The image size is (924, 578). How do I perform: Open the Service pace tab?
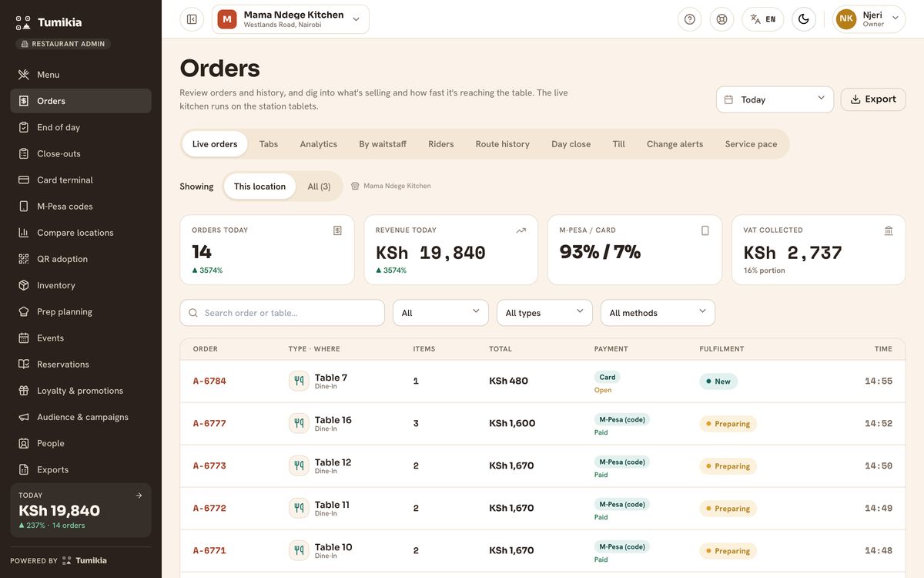point(751,144)
